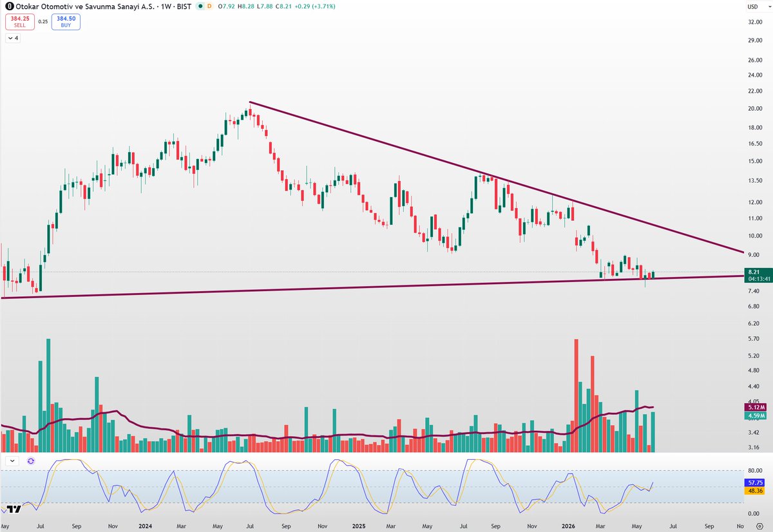Click the purple refresh icon in oscillator pane
The image size is (773, 532).
pos(31,461)
